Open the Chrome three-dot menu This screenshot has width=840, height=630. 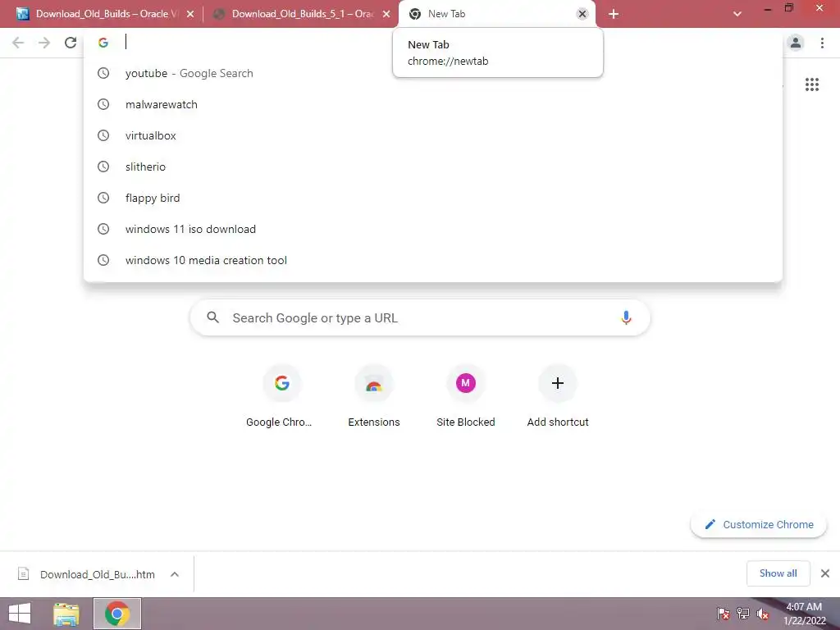[822, 43]
